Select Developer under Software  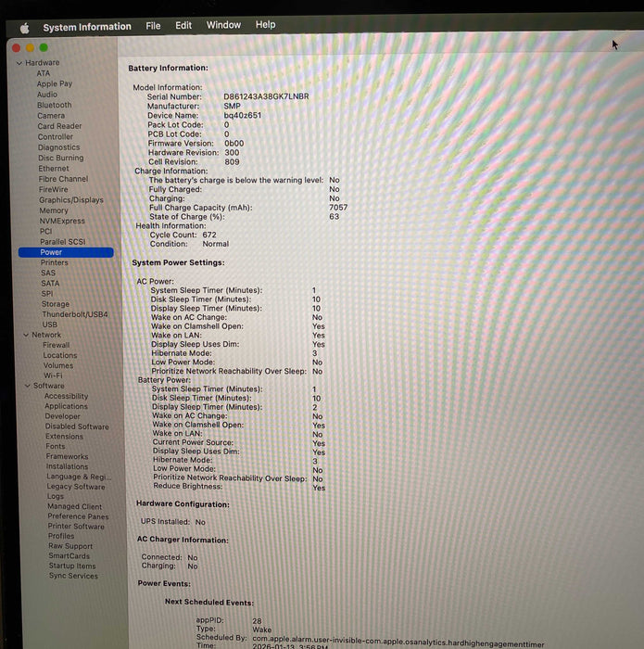click(62, 417)
